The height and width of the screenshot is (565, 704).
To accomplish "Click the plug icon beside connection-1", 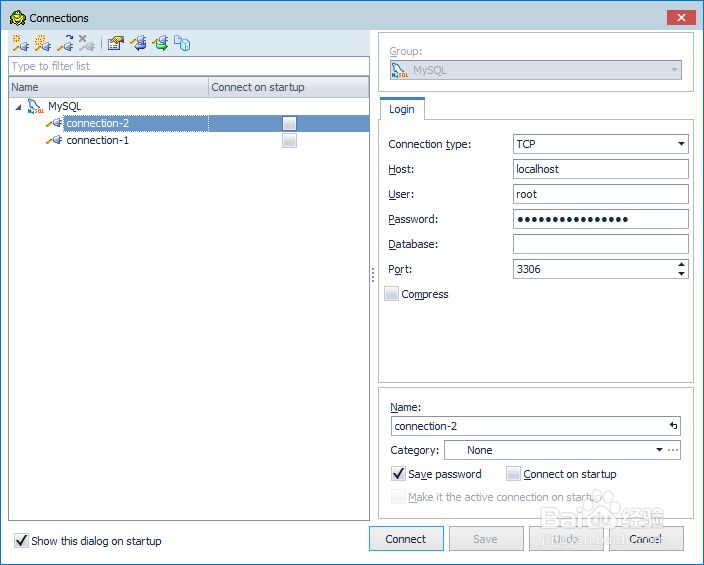I will (54, 140).
